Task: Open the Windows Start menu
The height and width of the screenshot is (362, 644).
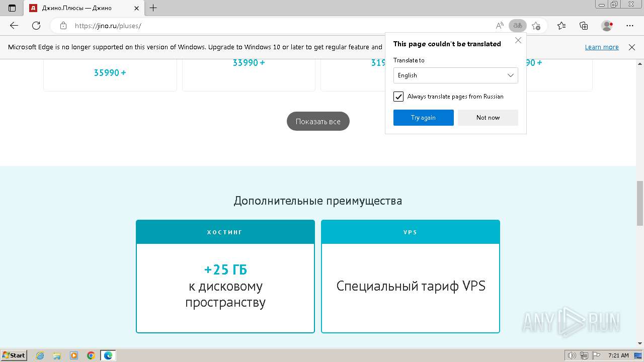Action: click(14, 355)
